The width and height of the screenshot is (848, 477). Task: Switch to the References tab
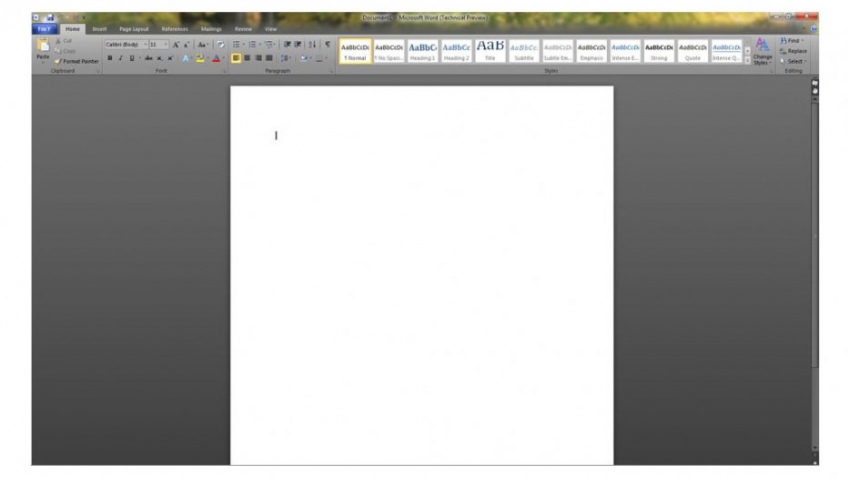175,29
